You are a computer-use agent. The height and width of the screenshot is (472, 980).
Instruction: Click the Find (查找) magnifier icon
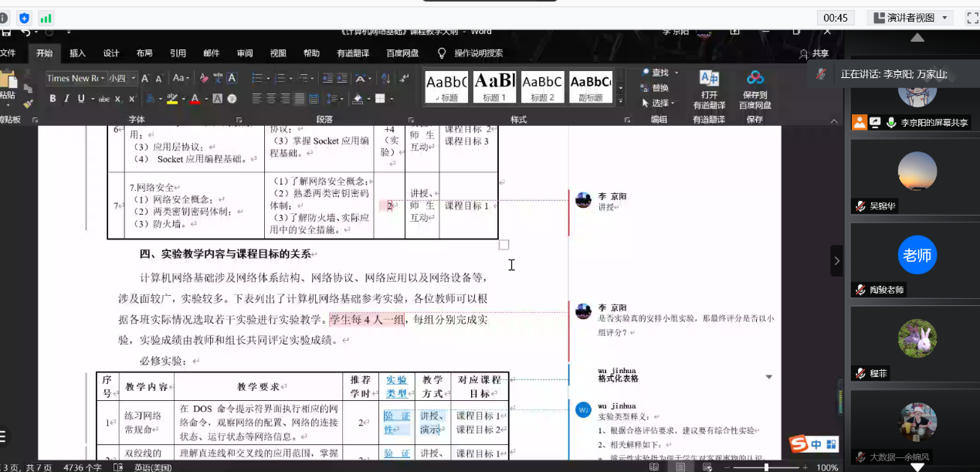[x=645, y=72]
